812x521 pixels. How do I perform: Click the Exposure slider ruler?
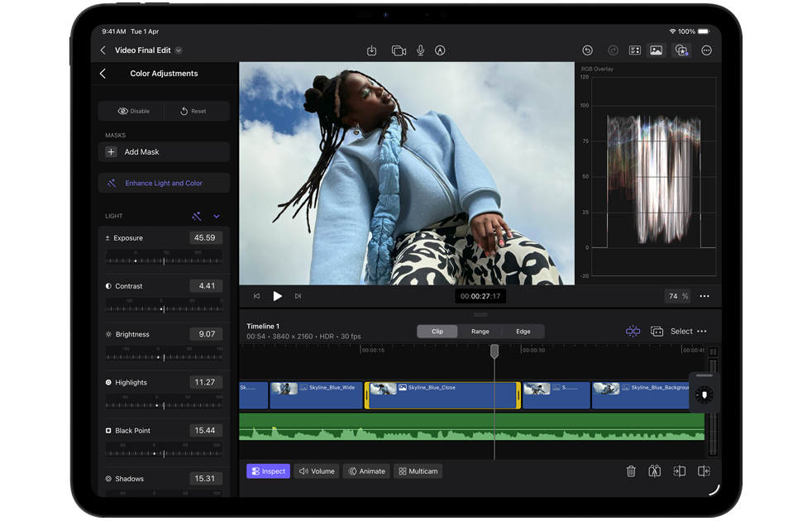[x=164, y=260]
